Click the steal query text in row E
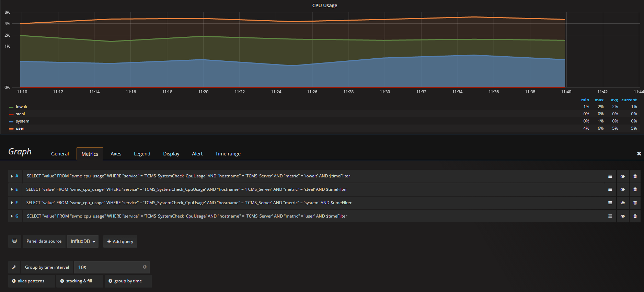The width and height of the screenshot is (644, 292). pos(187,189)
